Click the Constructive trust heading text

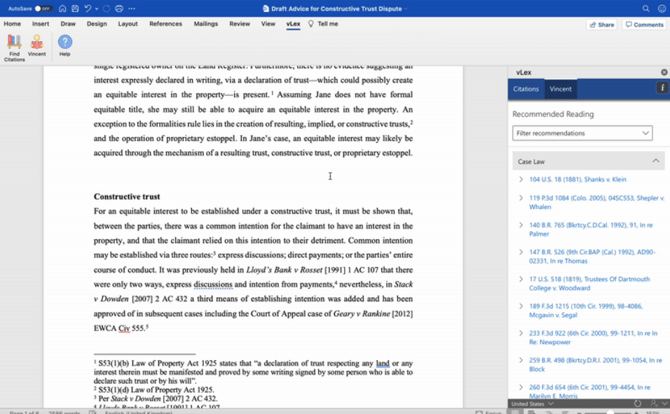(127, 197)
